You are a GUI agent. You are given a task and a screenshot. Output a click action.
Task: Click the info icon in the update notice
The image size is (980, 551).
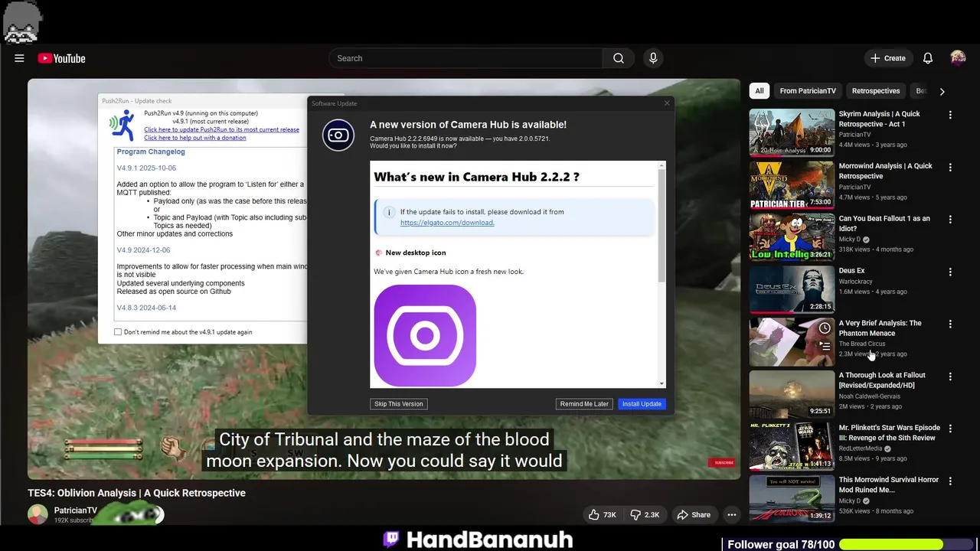point(389,212)
